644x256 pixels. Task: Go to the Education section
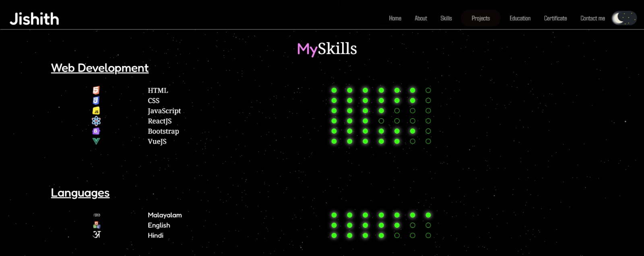(x=520, y=18)
